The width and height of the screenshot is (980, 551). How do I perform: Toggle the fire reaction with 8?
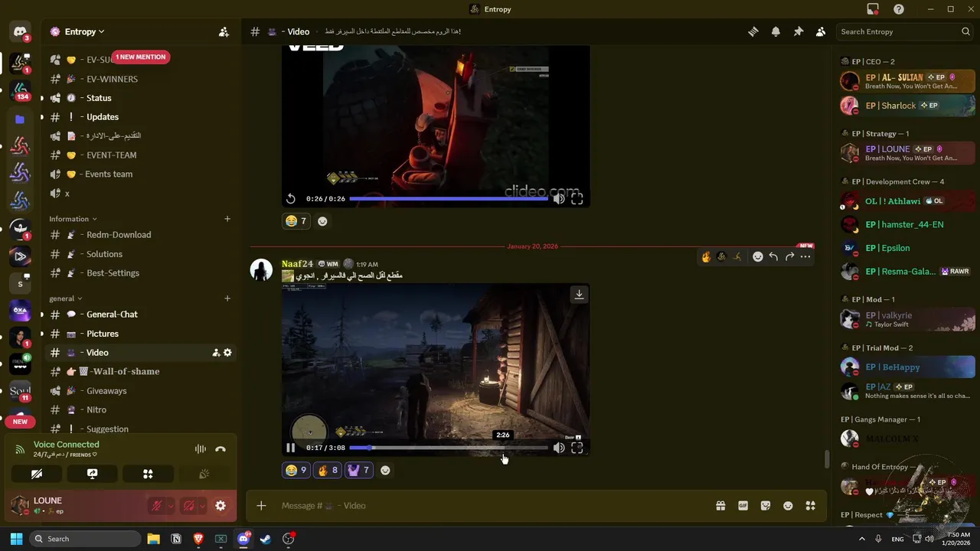[x=328, y=471]
